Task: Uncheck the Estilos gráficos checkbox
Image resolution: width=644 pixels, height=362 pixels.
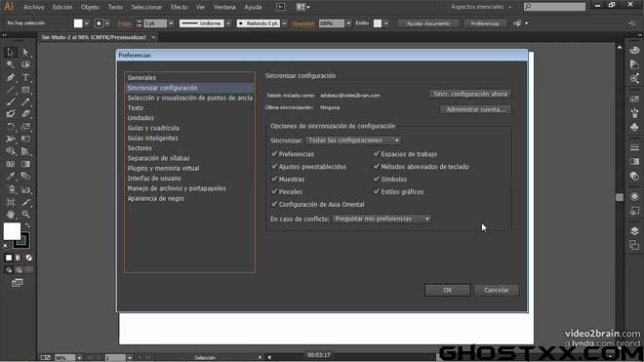Action: [x=377, y=191]
